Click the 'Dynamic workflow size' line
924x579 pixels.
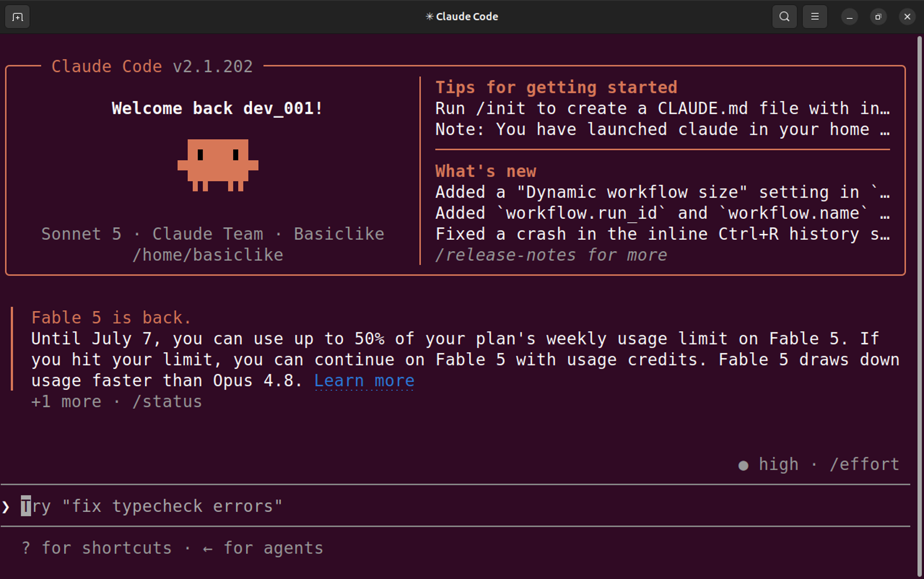(x=662, y=192)
